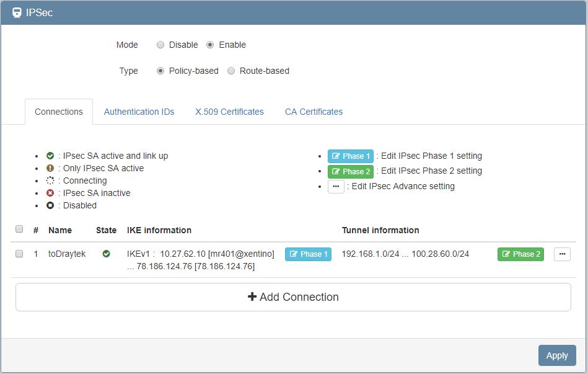Go to the CA Certificates tab
The image size is (588, 374).
[314, 112]
